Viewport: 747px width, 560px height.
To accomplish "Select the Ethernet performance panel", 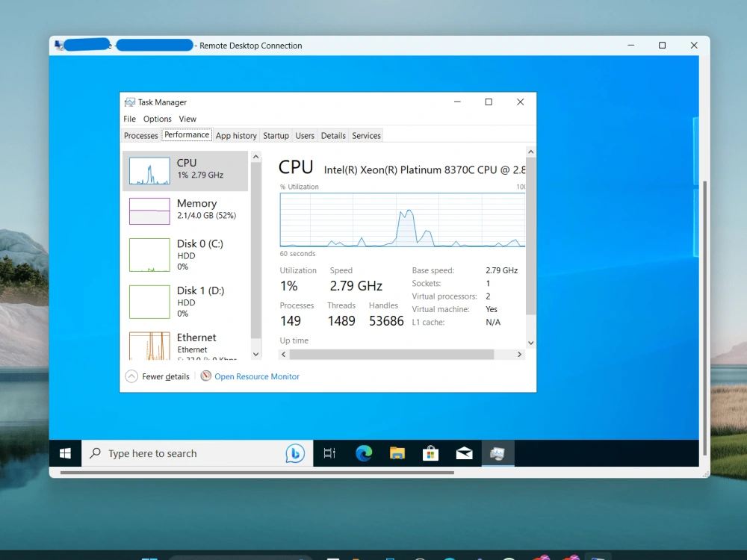I will (185, 343).
